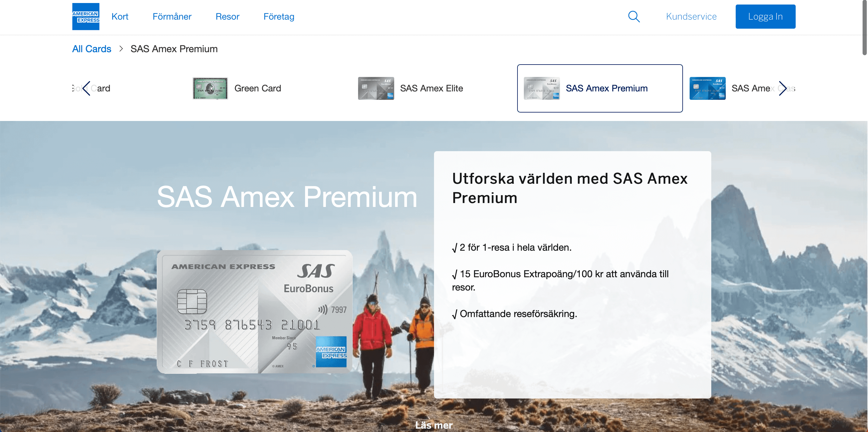Open the Förmåner menu
Image resolution: width=868 pixels, height=432 pixels.
pyautogui.click(x=172, y=17)
